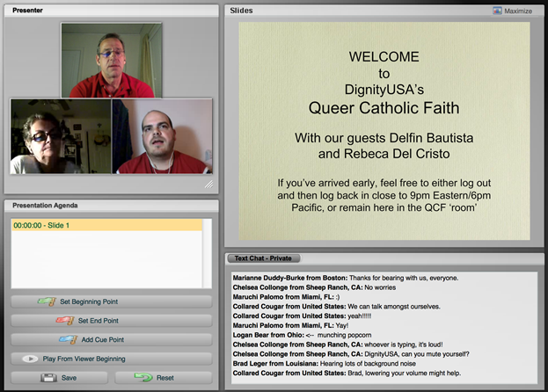Click the bottom-right webcam video with headset
The height and width of the screenshot is (392, 548).
162,136
